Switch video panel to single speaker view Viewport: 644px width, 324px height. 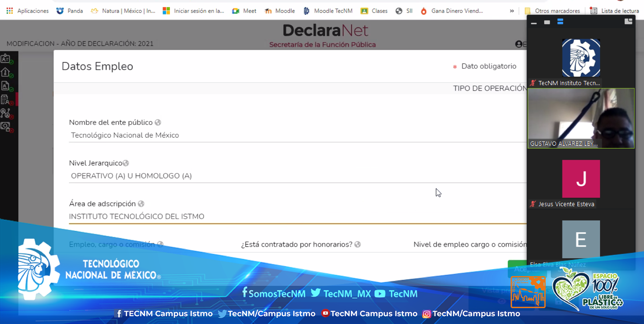pyautogui.click(x=547, y=22)
